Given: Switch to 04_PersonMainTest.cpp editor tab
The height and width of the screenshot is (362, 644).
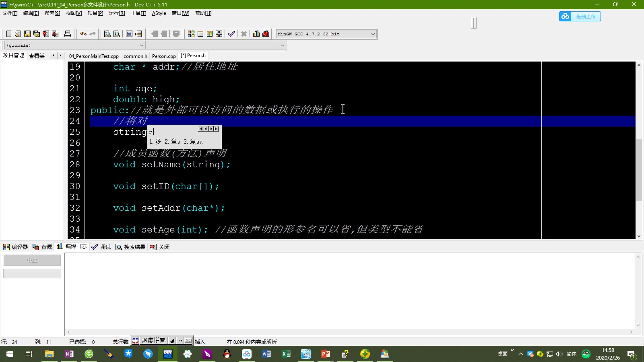Looking at the screenshot, I should 94,56.
